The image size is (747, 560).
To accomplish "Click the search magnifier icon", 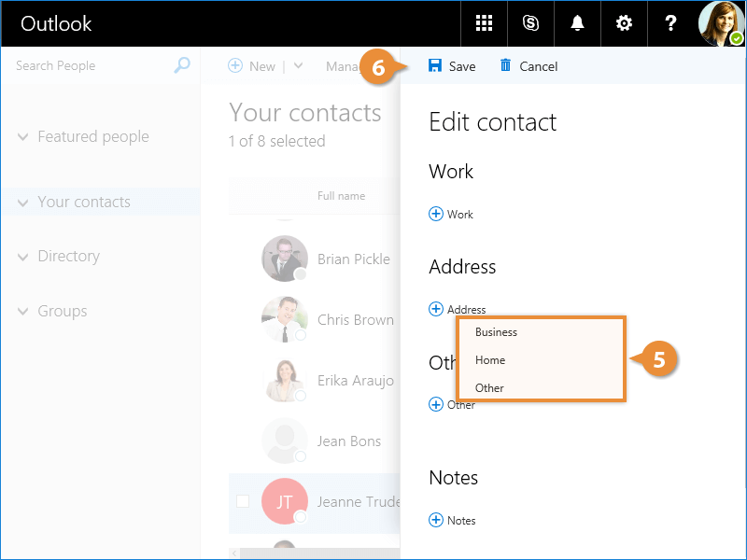I will pyautogui.click(x=182, y=65).
